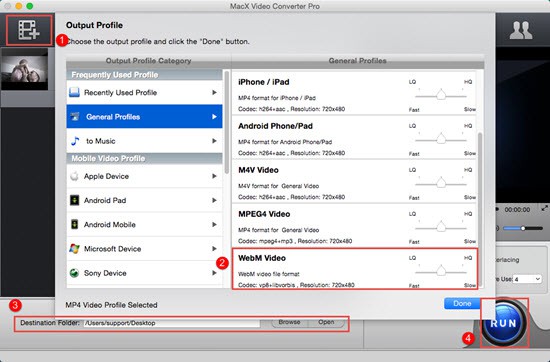Click the Done button

[462, 303]
